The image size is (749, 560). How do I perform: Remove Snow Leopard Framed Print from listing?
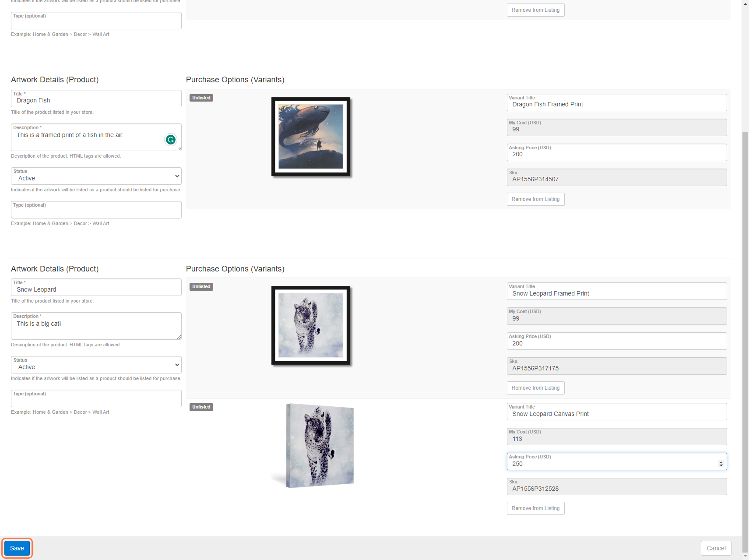[535, 388]
